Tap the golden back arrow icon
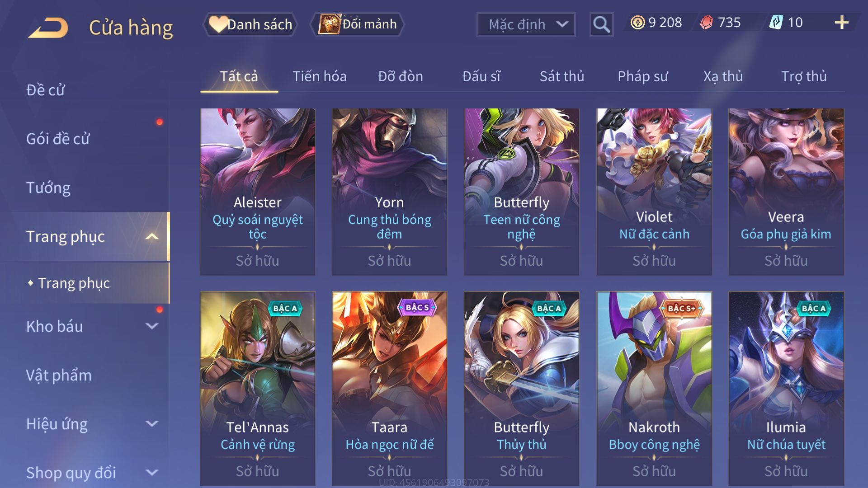 tap(48, 27)
